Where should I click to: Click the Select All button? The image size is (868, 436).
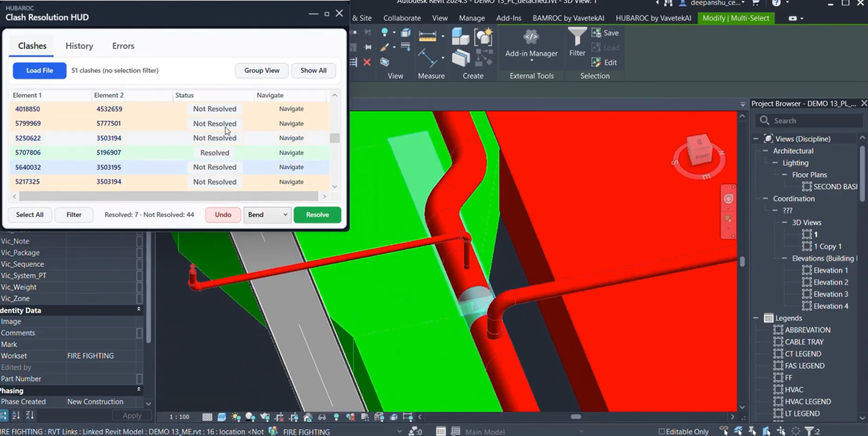coord(30,215)
